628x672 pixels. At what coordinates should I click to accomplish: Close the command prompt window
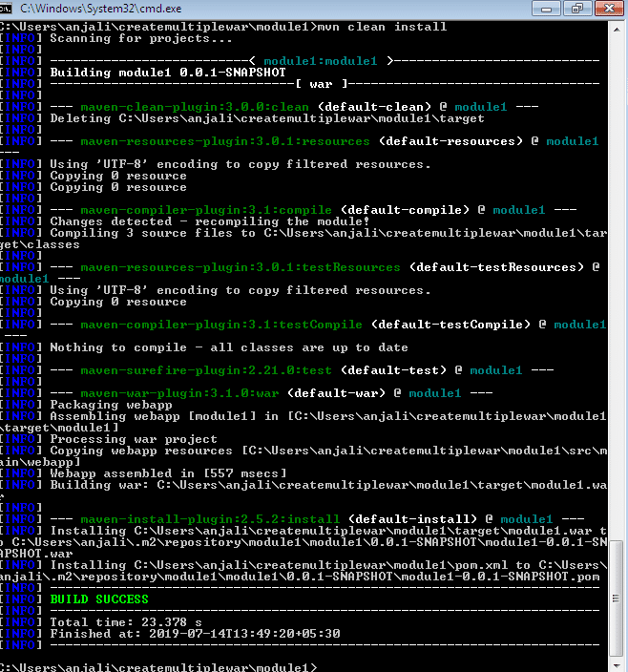click(608, 8)
